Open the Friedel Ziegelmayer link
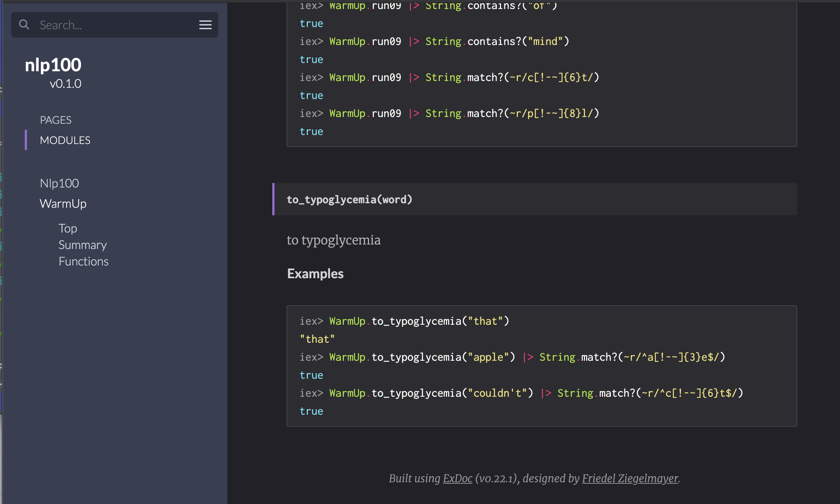The height and width of the screenshot is (504, 840). 630,478
